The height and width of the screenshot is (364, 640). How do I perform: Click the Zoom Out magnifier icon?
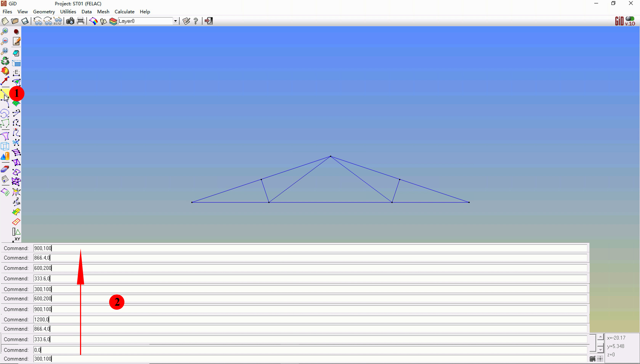pyautogui.click(x=5, y=41)
